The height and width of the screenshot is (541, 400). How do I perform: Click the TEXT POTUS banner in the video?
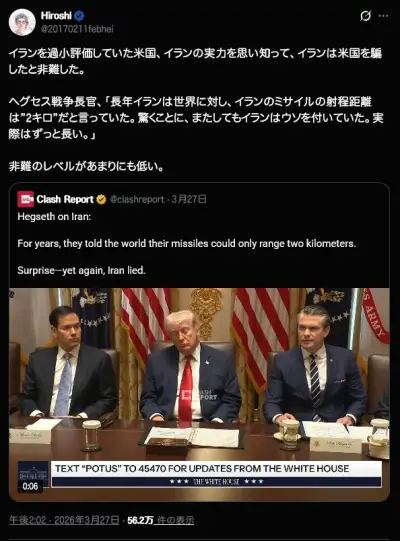pos(216,474)
